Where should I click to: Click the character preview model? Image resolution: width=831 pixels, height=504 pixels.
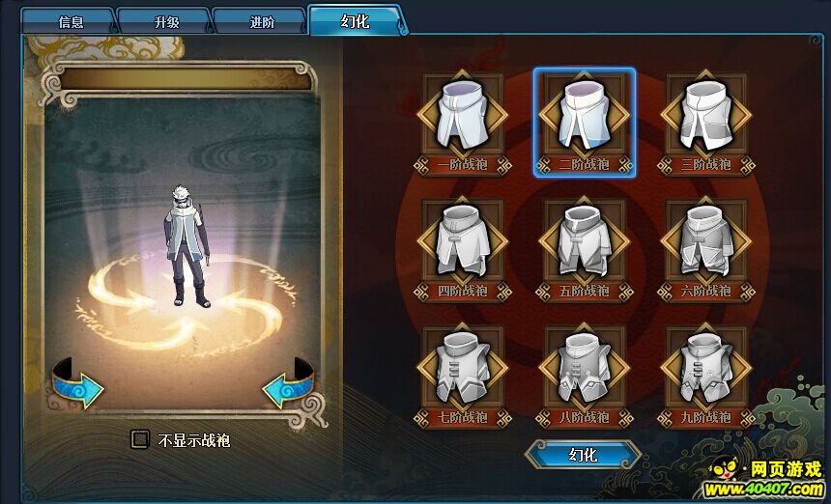coord(186,246)
